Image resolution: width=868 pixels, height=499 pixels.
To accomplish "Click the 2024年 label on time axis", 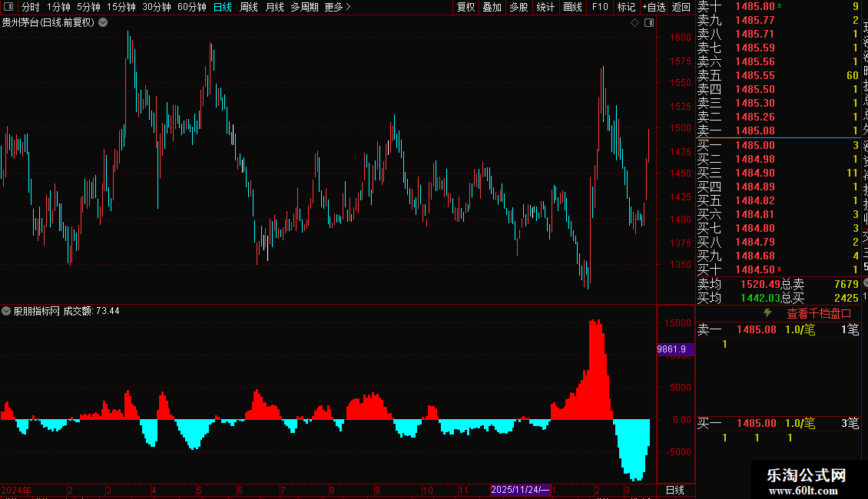I will tap(16, 490).
